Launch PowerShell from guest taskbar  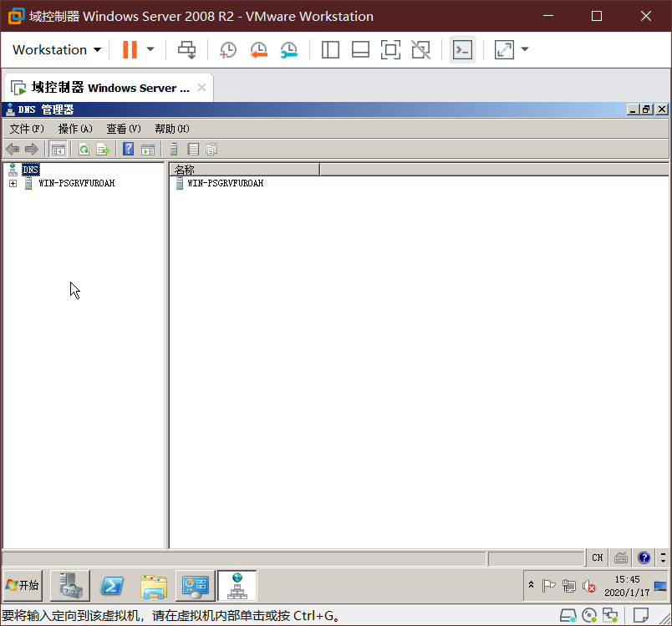(112, 585)
